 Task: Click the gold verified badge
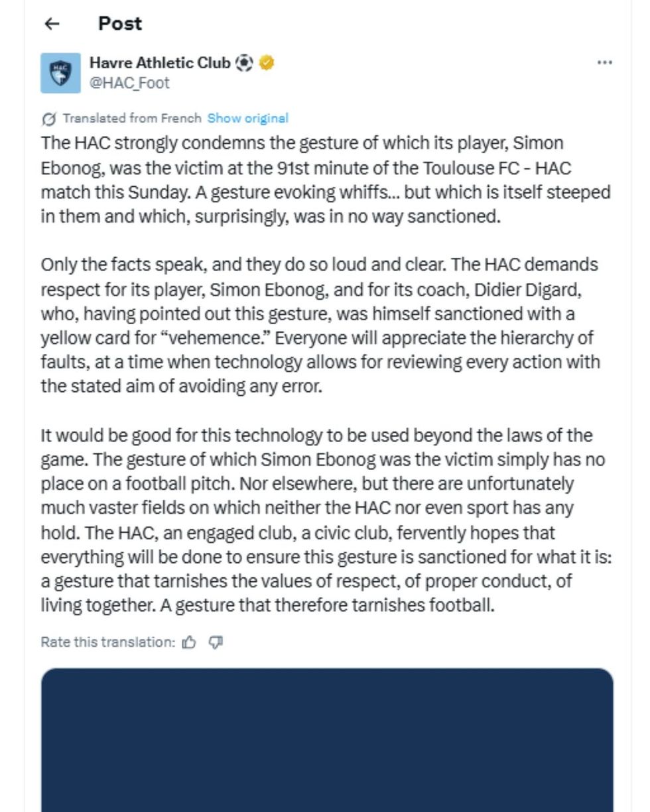[x=267, y=63]
